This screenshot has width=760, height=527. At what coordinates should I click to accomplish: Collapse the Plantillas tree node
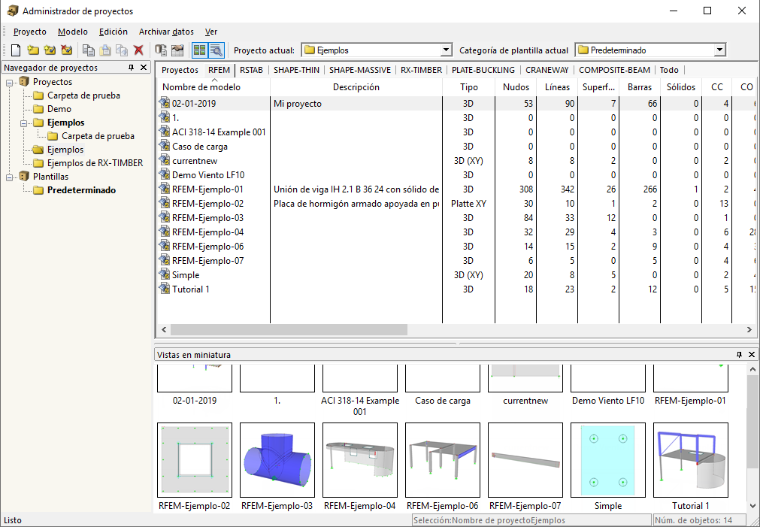tap(9, 177)
